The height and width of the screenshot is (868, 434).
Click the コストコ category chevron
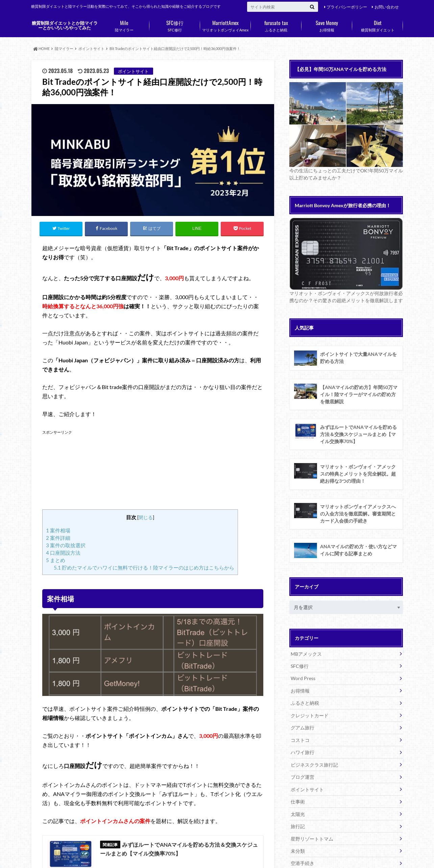tap(401, 740)
